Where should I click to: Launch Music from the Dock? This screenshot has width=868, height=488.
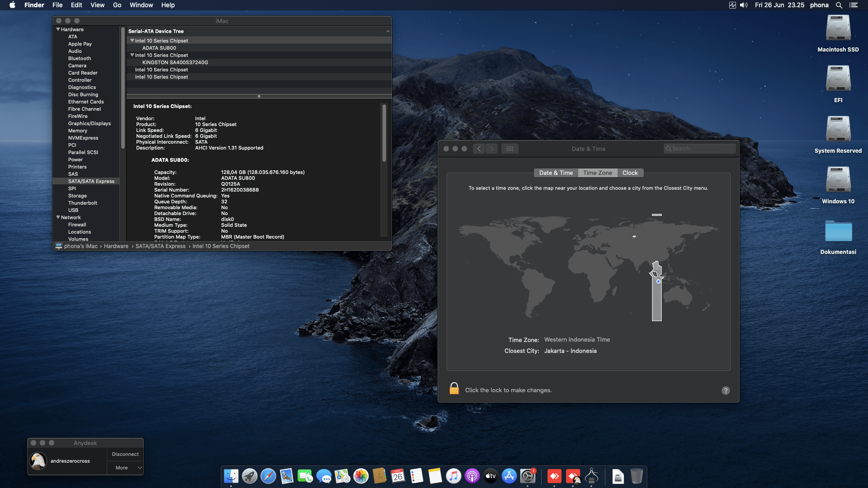[x=453, y=476]
